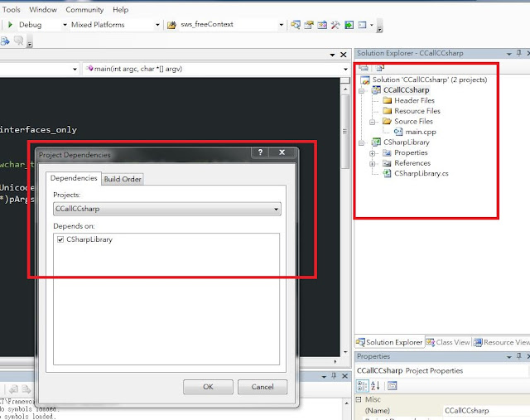Open main.cpp in Solution Explorer
This screenshot has width=530, height=420.
coord(421,132)
